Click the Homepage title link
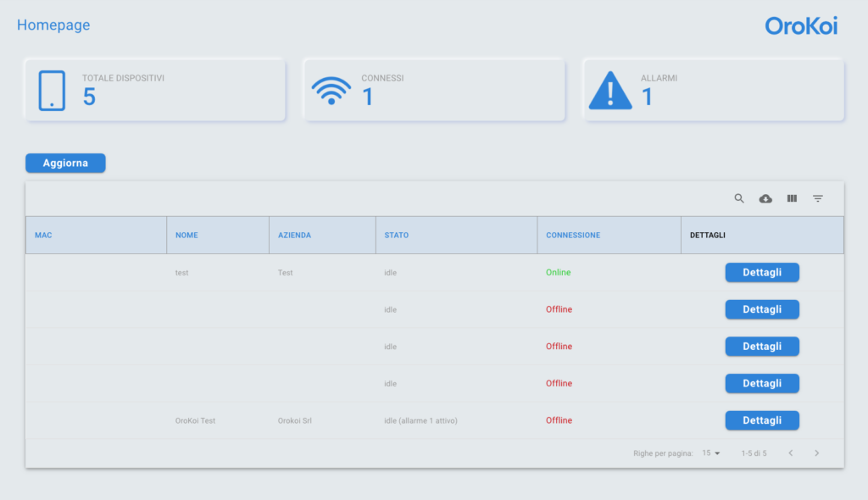Screen dimensions: 868x500 (x=53, y=25)
